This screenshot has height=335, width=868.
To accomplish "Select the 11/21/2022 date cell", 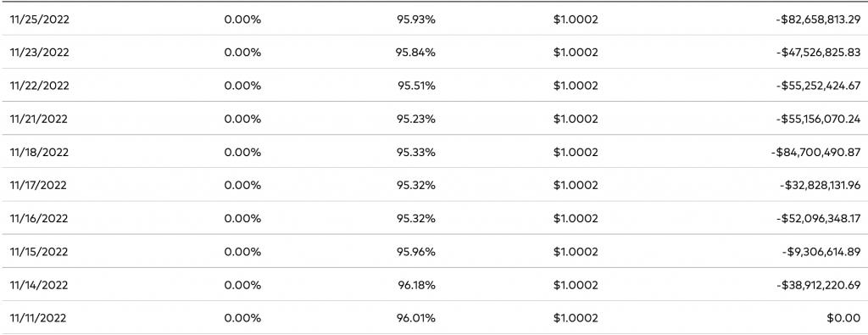I will tap(39, 119).
